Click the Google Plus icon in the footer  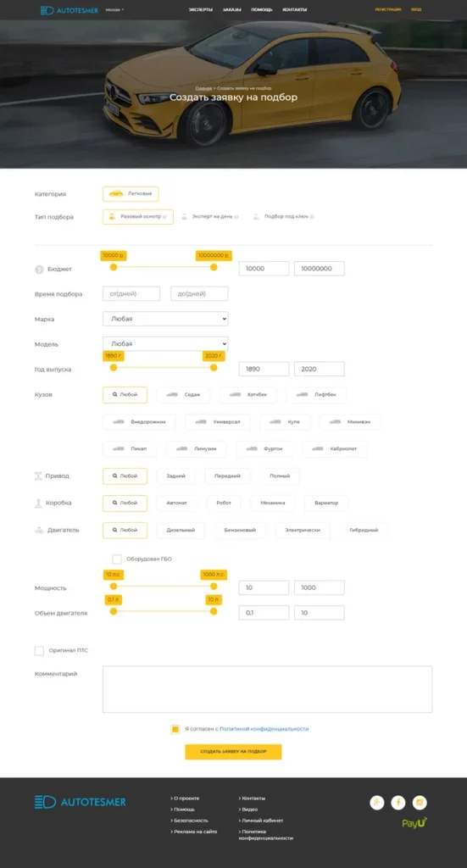(377, 802)
